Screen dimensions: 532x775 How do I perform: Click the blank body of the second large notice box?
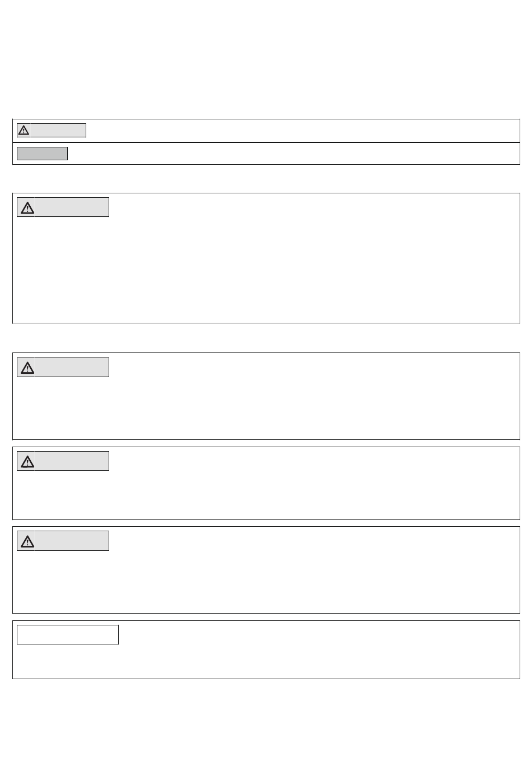pos(266,406)
